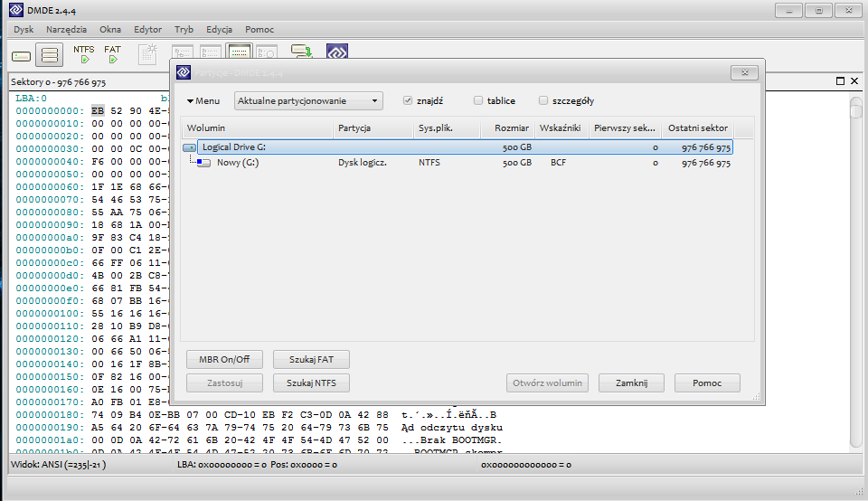Click the DMDE logo toolbar icon
868x501 pixels.
(337, 51)
